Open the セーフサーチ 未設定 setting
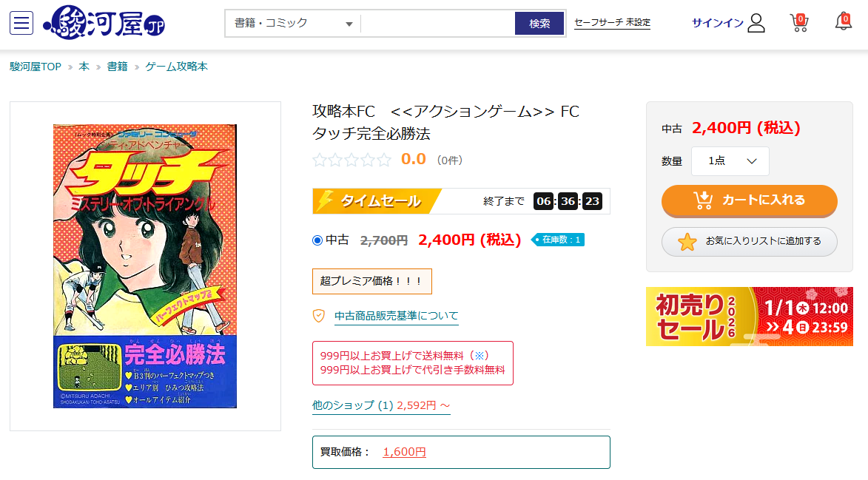 coord(612,23)
